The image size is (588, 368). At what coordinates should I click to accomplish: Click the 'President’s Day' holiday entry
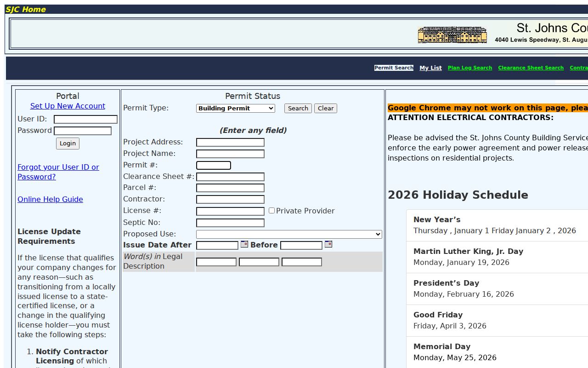(x=497, y=289)
